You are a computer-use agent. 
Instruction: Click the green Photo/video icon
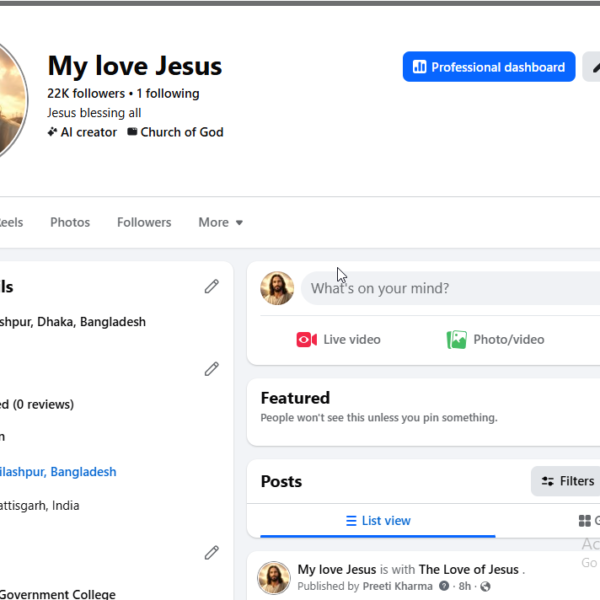pyautogui.click(x=457, y=339)
